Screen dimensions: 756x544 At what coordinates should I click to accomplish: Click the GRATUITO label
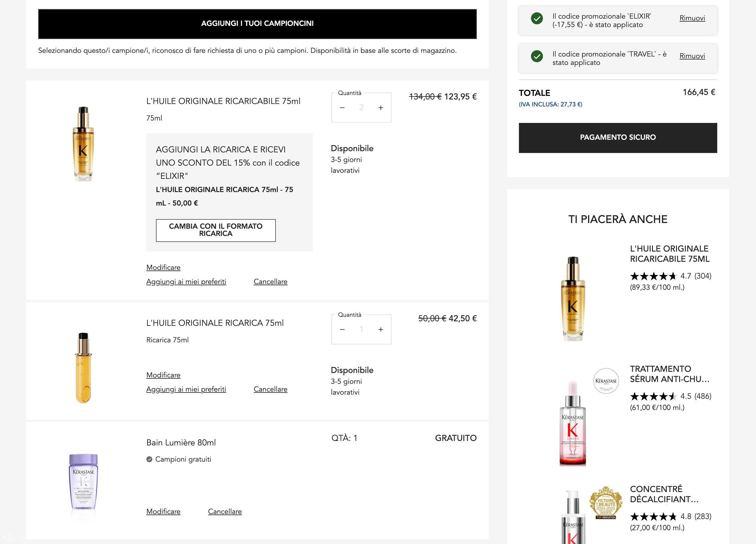(456, 438)
